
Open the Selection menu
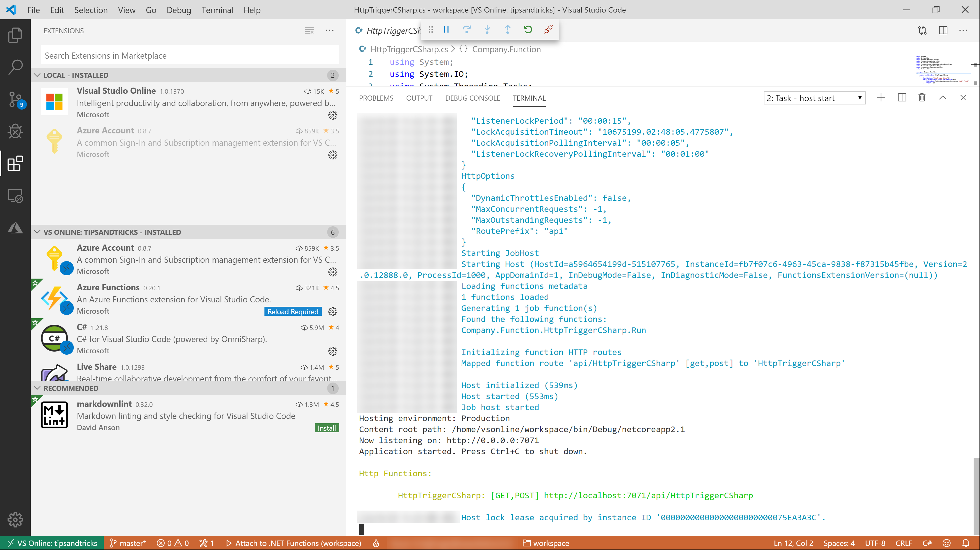(x=91, y=10)
